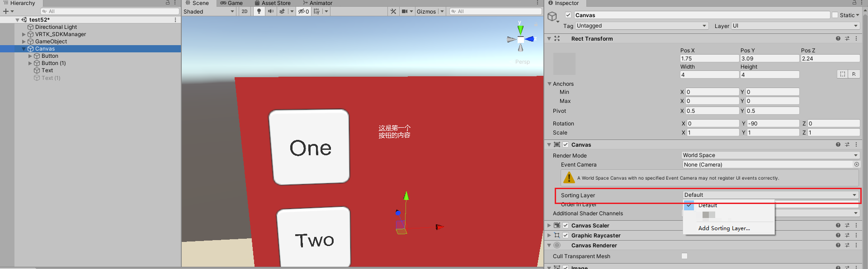Viewport: 868px width, 269px height.
Task: Open Canvas Scaler context menu dots
Action: [x=856, y=225]
